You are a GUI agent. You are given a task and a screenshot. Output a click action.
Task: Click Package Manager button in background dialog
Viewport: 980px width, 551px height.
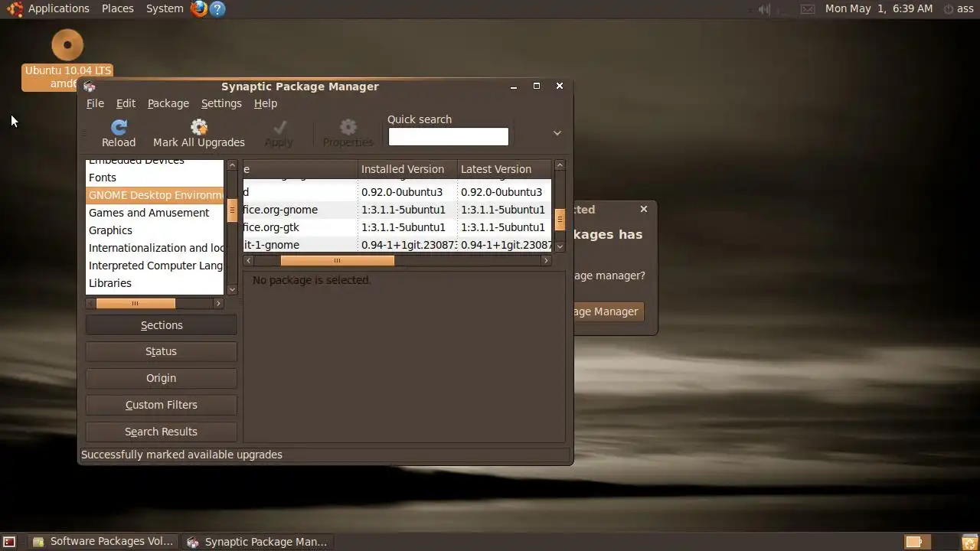click(x=609, y=311)
